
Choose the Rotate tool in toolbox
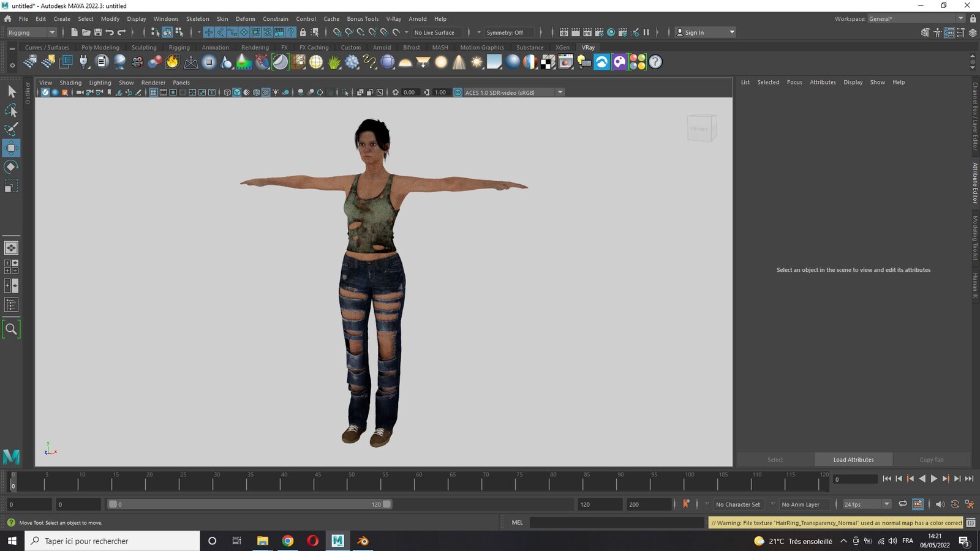pyautogui.click(x=11, y=167)
